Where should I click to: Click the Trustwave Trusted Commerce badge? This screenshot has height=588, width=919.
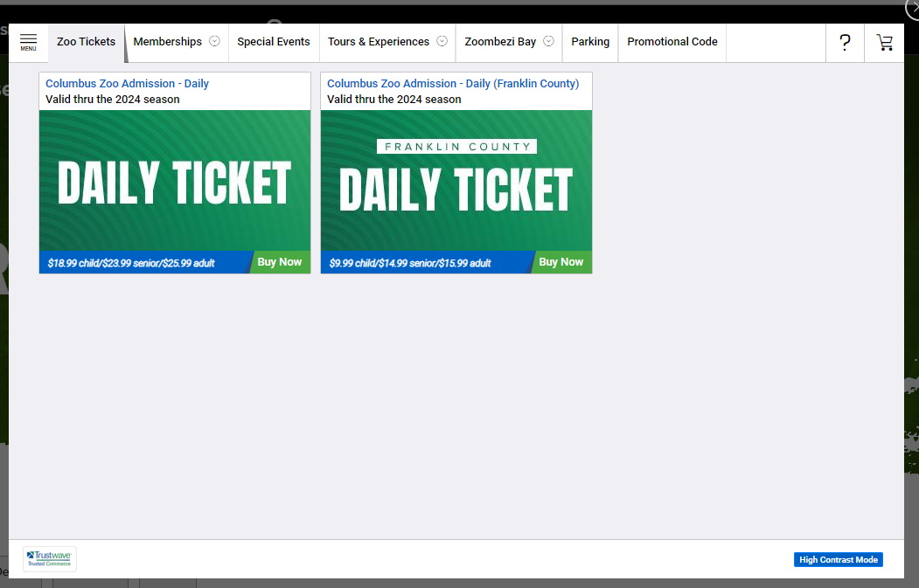click(x=50, y=558)
